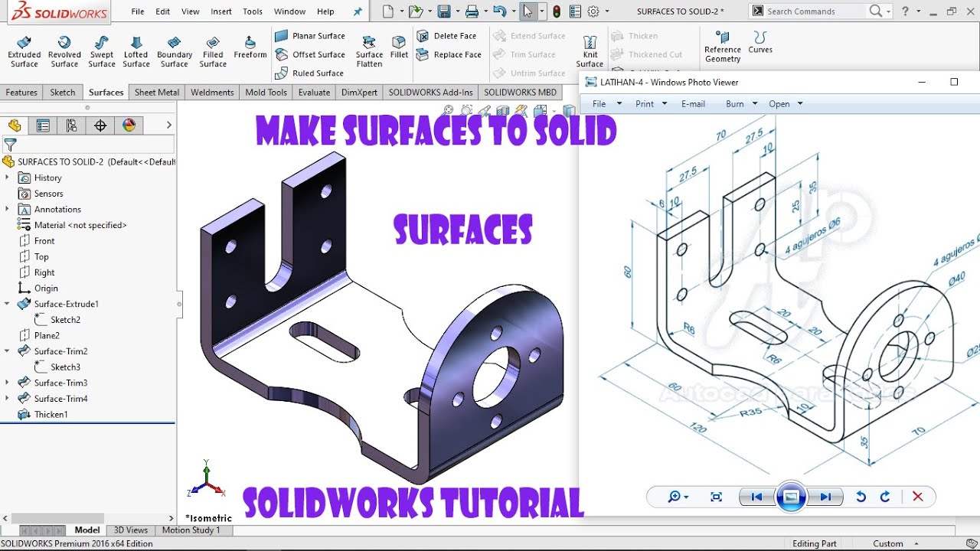Click the Ruled Surface command
Screen dimensions: 980x551
point(309,73)
